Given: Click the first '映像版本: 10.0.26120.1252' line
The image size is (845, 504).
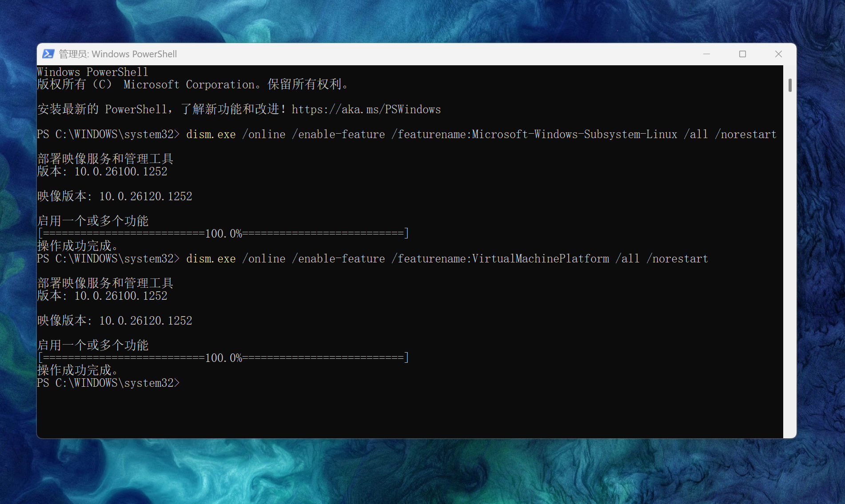Looking at the screenshot, I should 115,196.
